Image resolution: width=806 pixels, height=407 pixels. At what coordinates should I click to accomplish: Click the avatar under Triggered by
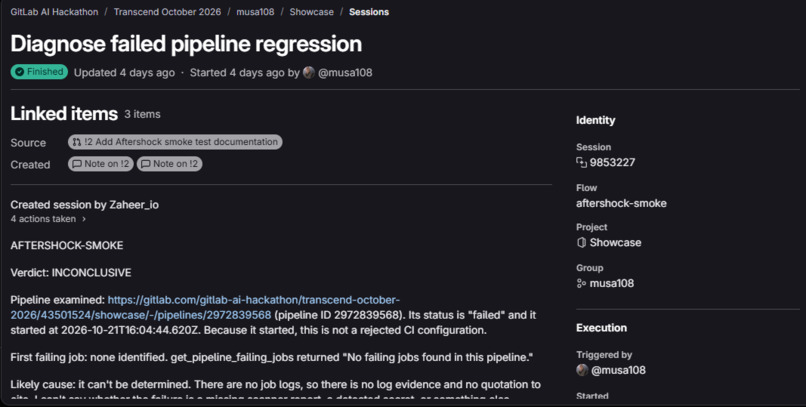pyautogui.click(x=582, y=370)
